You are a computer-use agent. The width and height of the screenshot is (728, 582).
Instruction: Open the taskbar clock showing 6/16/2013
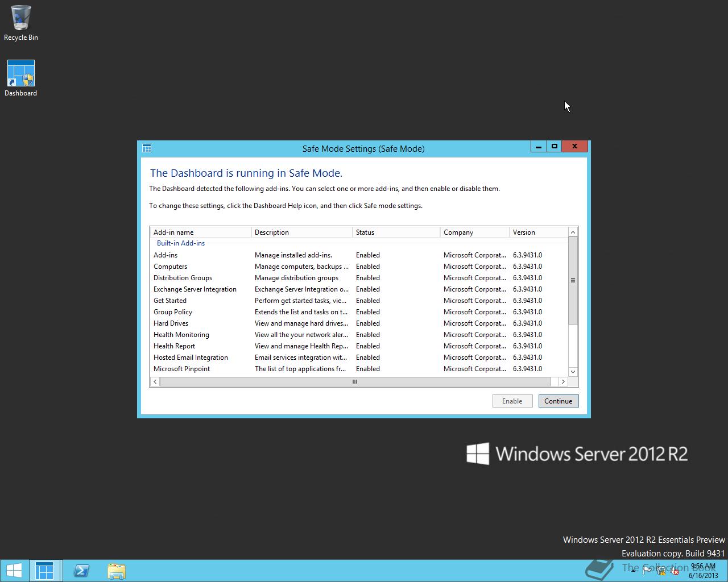[x=703, y=571]
